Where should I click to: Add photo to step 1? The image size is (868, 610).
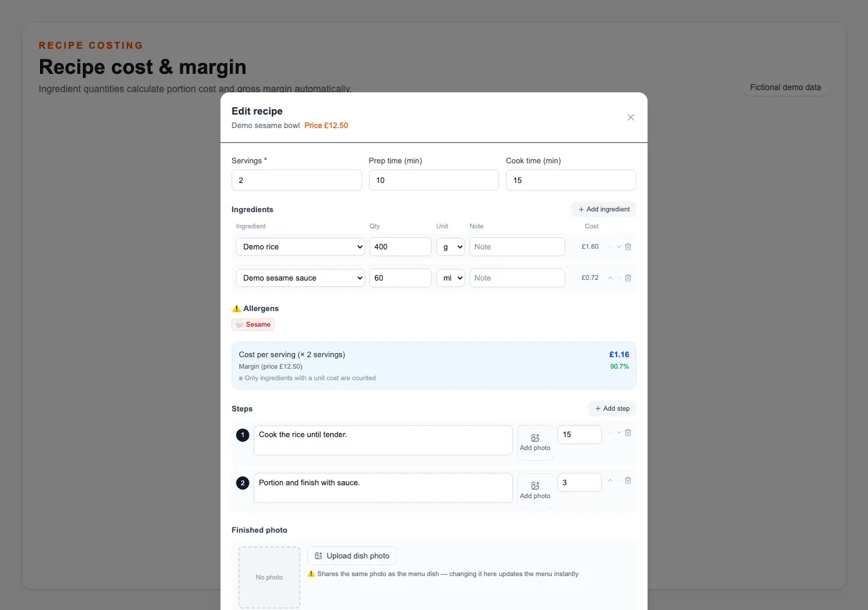[x=535, y=443]
